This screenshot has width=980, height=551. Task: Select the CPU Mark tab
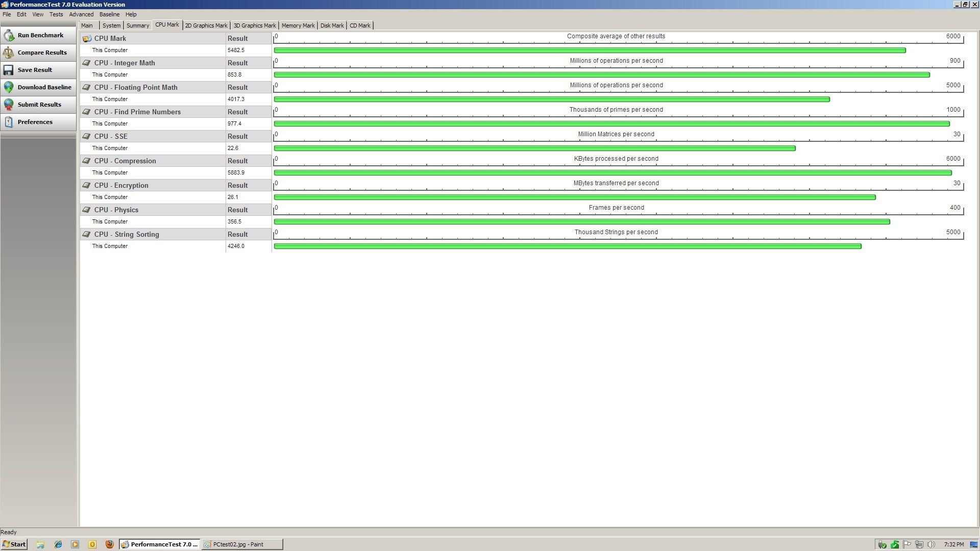point(167,24)
